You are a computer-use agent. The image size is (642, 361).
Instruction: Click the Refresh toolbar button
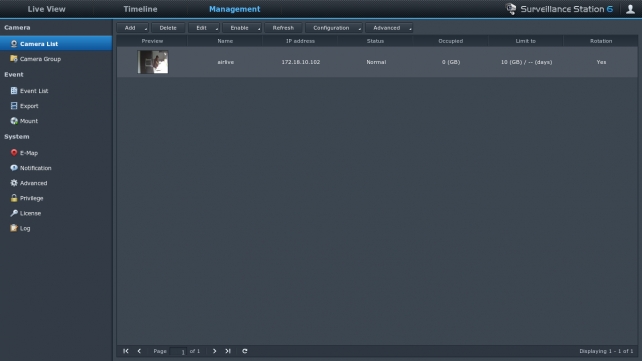(283, 28)
